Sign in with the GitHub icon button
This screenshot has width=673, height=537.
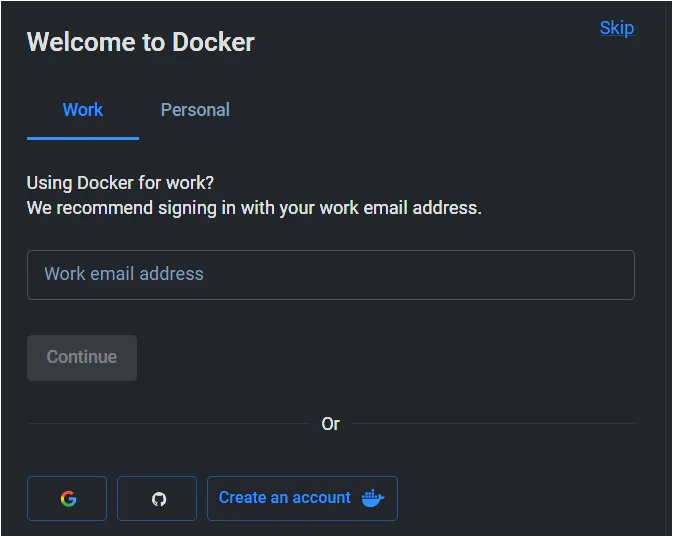coord(157,498)
